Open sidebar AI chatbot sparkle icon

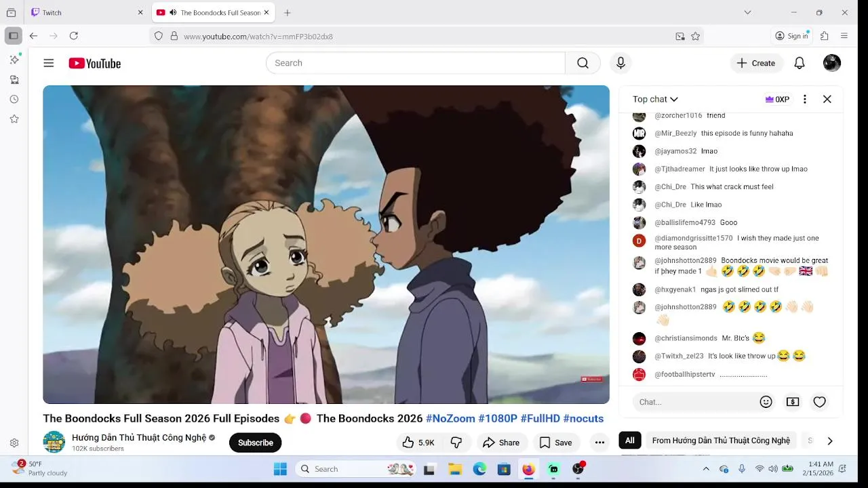tap(14, 60)
